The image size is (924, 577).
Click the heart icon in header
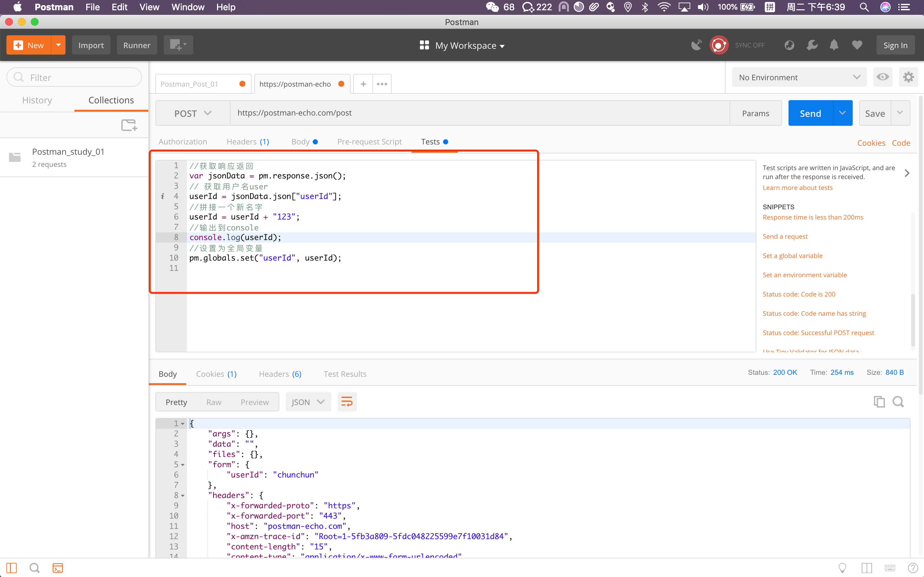(x=857, y=46)
